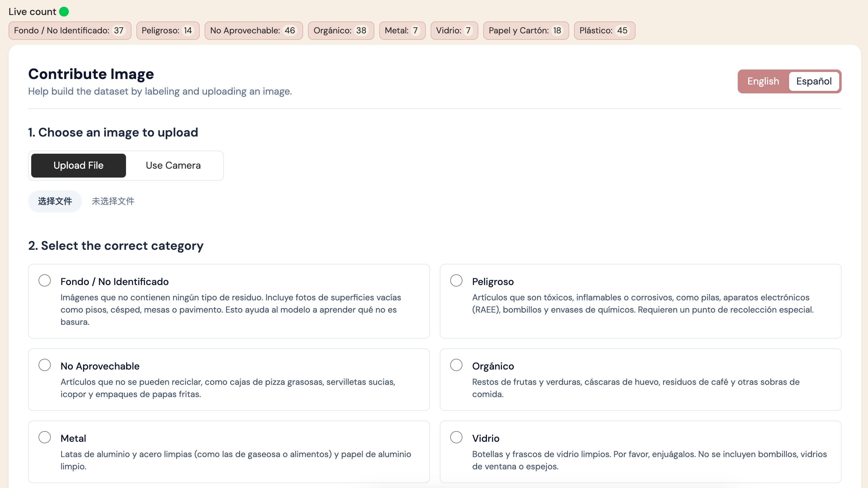Switch to the Upload File tab
868x488 pixels.
coord(78,166)
